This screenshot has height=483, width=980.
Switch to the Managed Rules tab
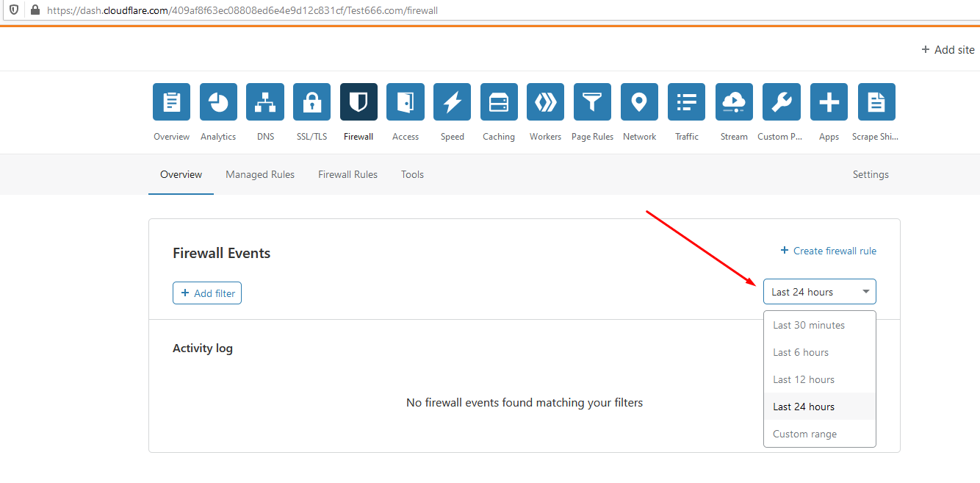coord(260,174)
